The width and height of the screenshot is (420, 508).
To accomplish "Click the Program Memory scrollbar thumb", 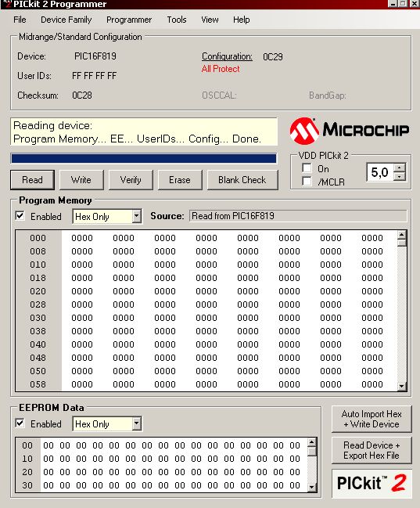I will coord(402,243).
